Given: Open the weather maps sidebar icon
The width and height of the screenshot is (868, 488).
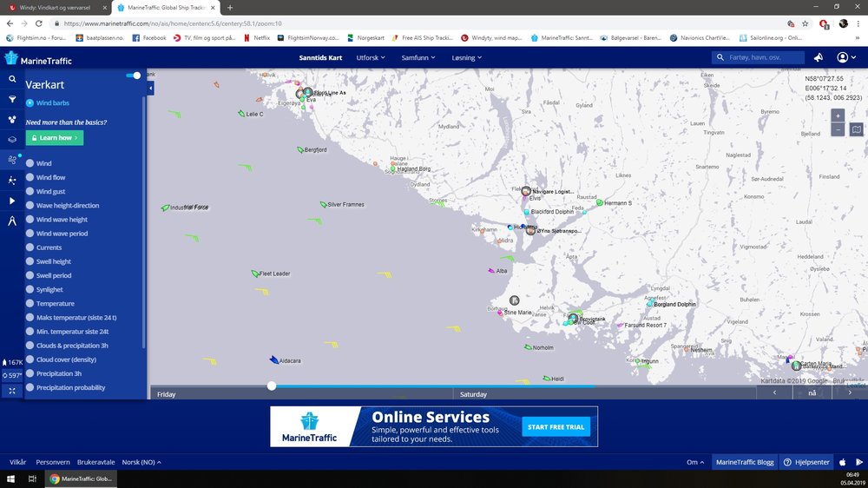Looking at the screenshot, I should 12,160.
